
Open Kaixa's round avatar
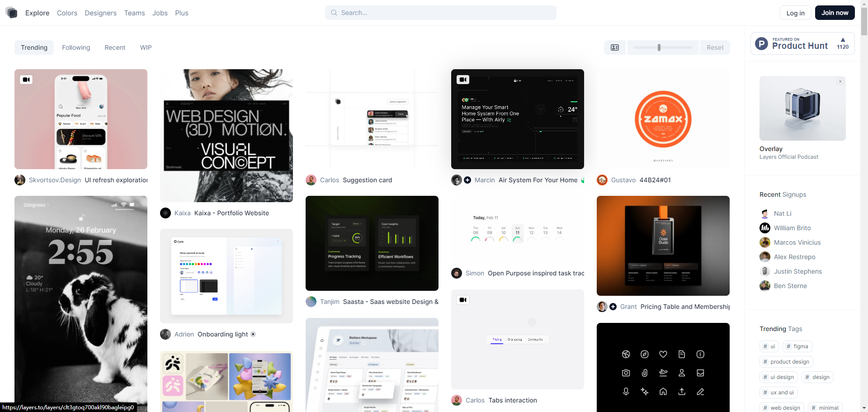165,213
